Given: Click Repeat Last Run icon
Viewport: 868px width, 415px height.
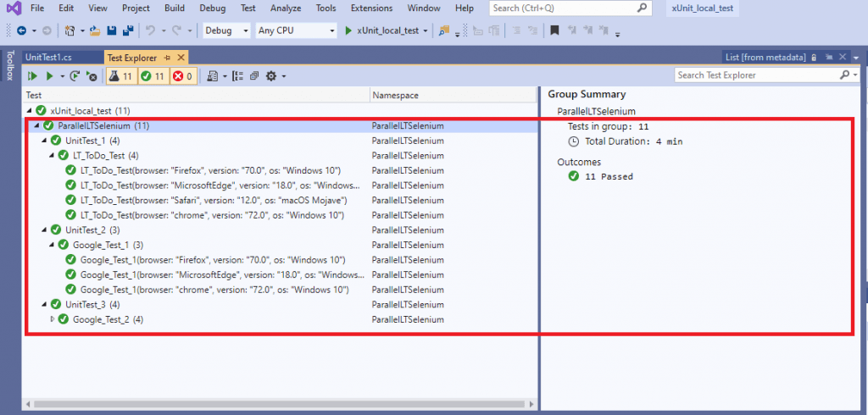Looking at the screenshot, I should point(75,76).
